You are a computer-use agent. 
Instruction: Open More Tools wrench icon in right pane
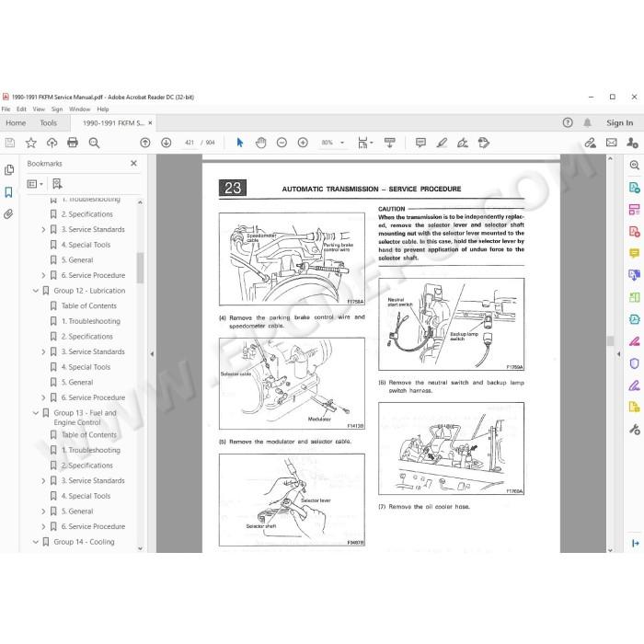[634, 430]
